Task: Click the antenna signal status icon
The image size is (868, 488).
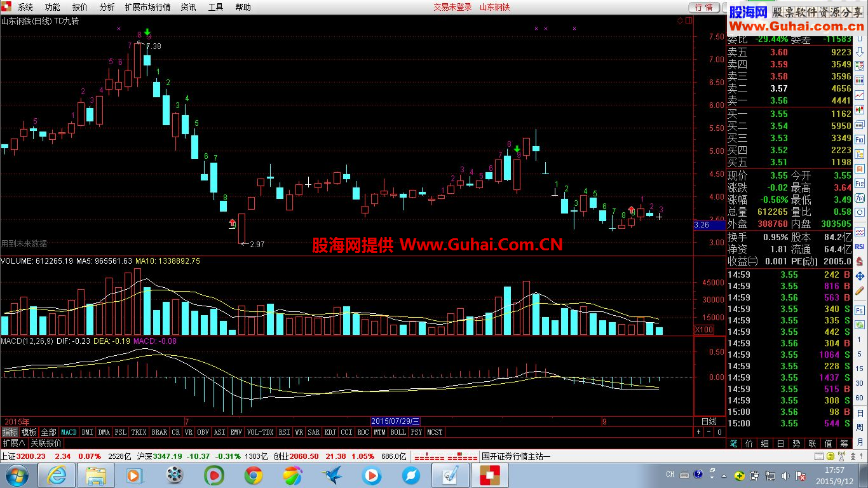Action: click(842, 456)
